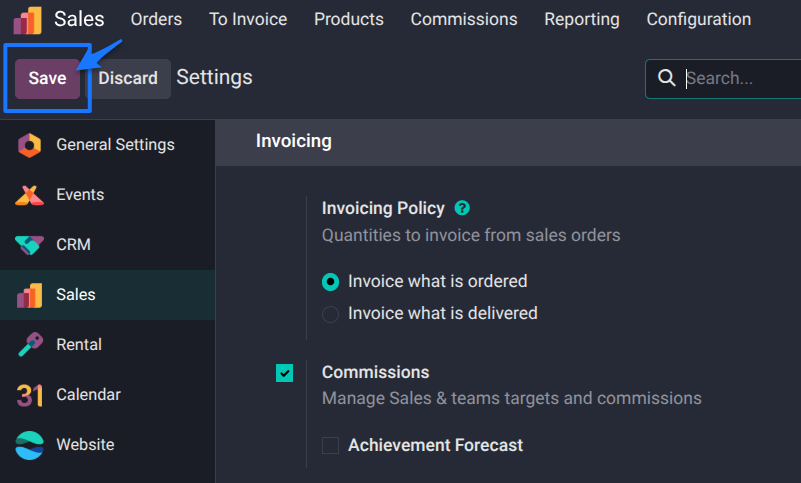Click the Invoicing Policy help icon
Image resolution: width=801 pixels, height=483 pixels.
point(462,208)
